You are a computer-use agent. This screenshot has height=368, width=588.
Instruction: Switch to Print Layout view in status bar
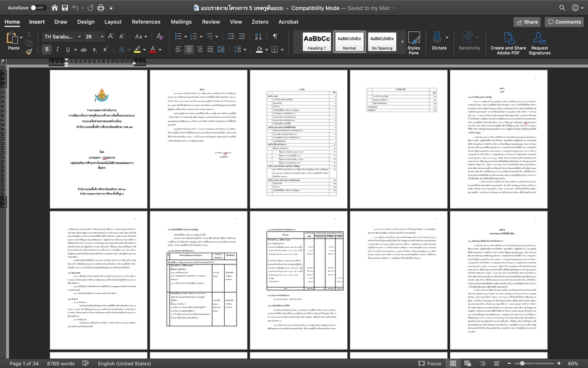coord(453,363)
